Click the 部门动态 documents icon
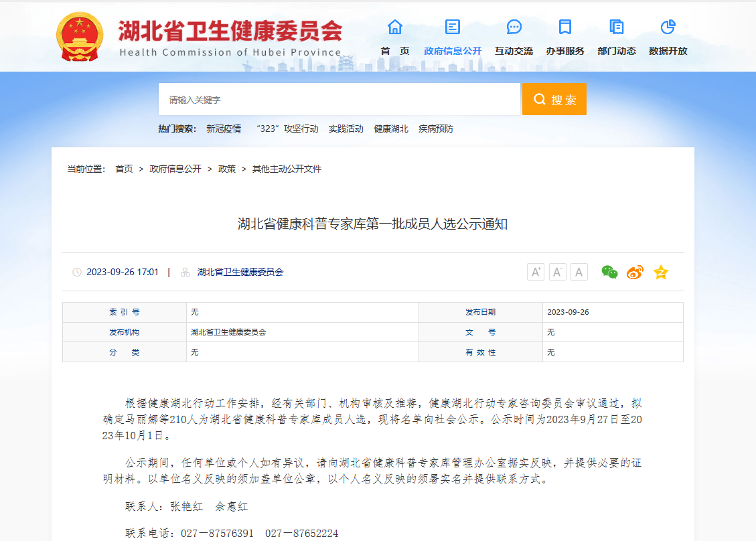 (x=617, y=27)
